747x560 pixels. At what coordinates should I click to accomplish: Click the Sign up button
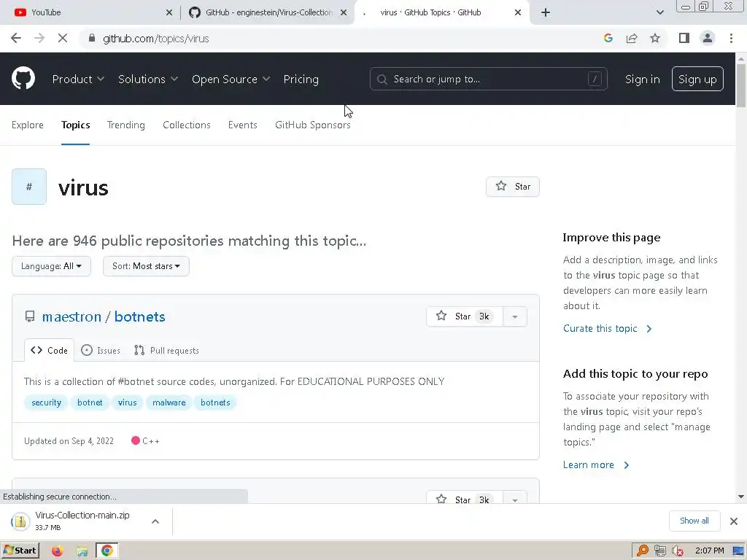pos(697,79)
